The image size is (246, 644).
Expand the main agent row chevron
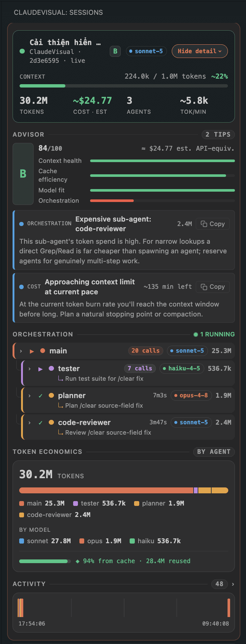[x=21, y=351]
